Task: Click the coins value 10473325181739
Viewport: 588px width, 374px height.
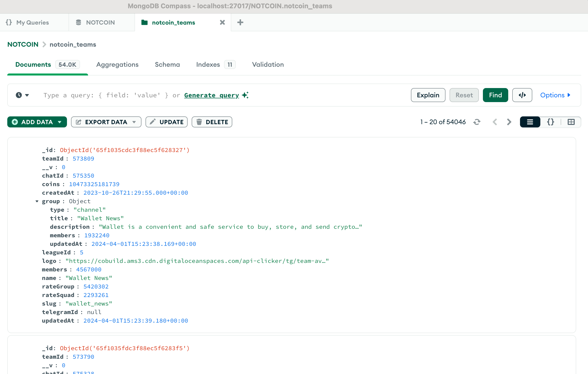Action: (94, 184)
